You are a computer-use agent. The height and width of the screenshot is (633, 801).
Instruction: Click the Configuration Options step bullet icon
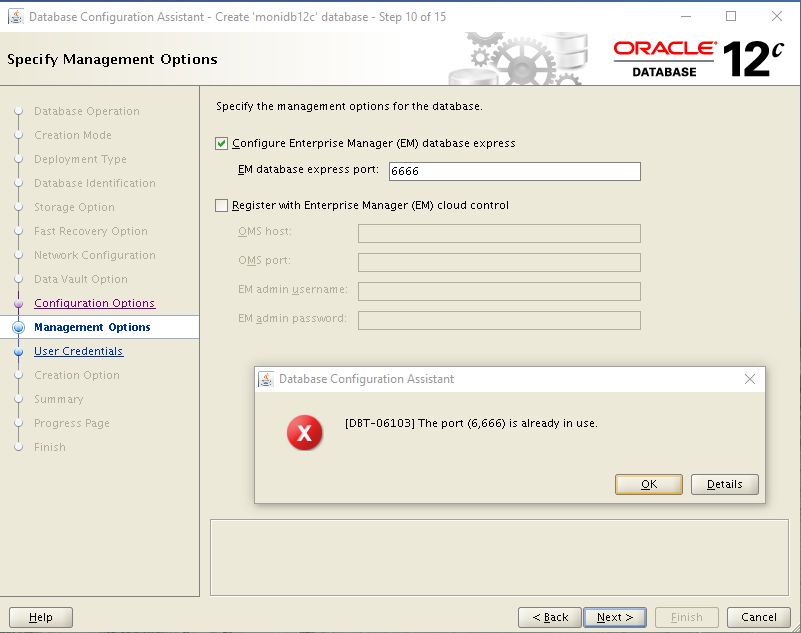point(18,303)
